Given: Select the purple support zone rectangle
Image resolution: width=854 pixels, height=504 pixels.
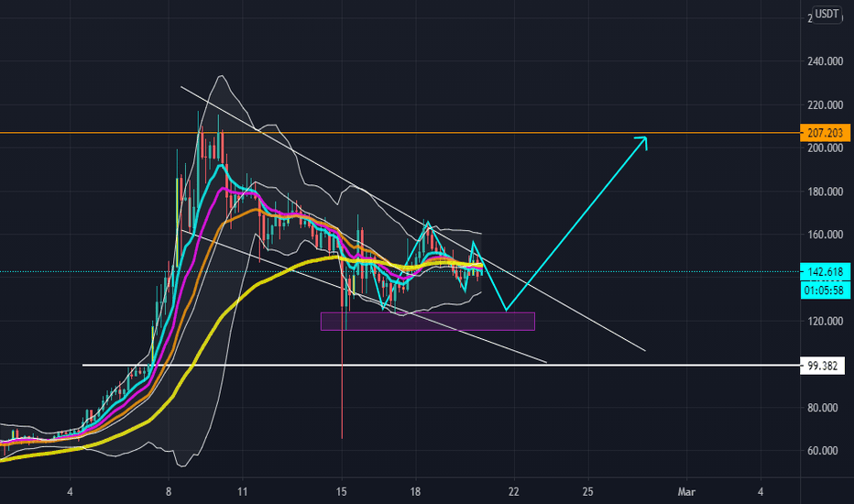Looking at the screenshot, I should (x=428, y=322).
